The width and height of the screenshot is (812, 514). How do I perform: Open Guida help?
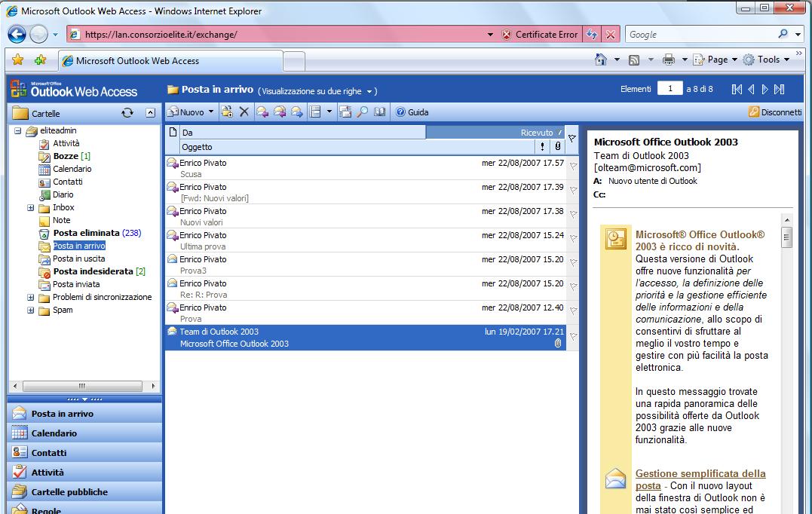tap(412, 112)
